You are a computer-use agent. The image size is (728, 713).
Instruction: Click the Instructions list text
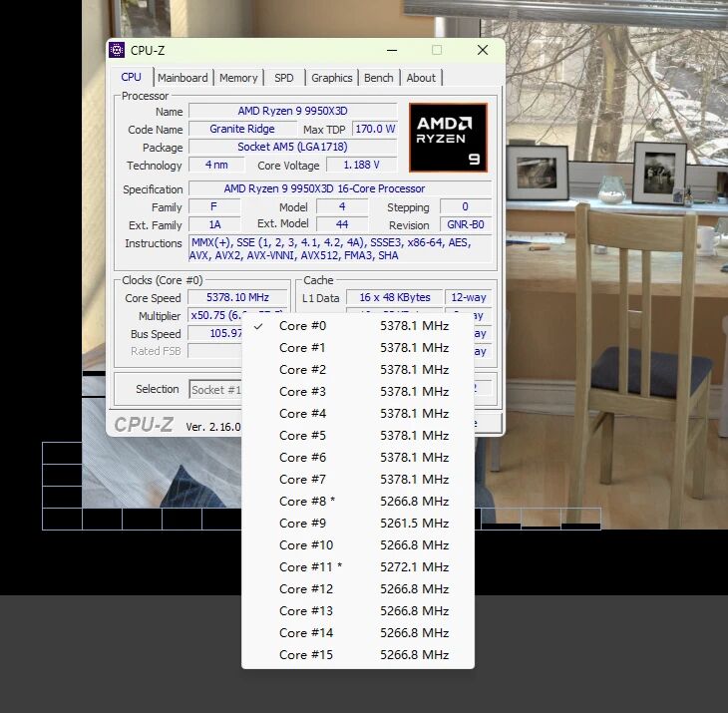(x=340, y=249)
